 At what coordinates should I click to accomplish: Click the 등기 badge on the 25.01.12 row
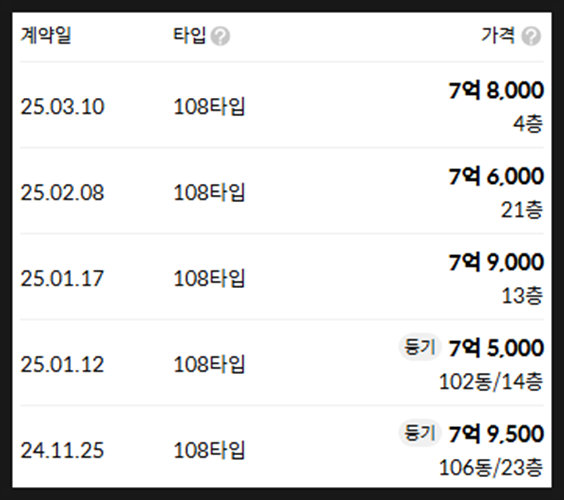tap(420, 347)
